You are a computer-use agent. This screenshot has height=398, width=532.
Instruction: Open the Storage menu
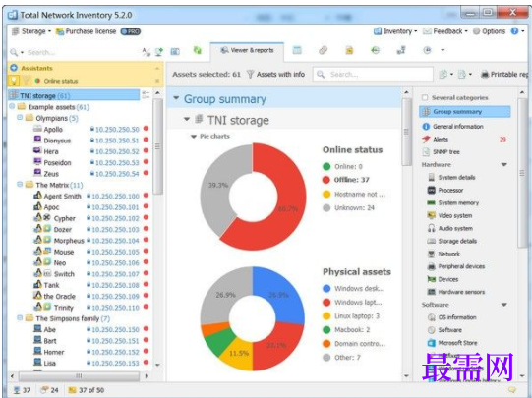click(x=30, y=31)
